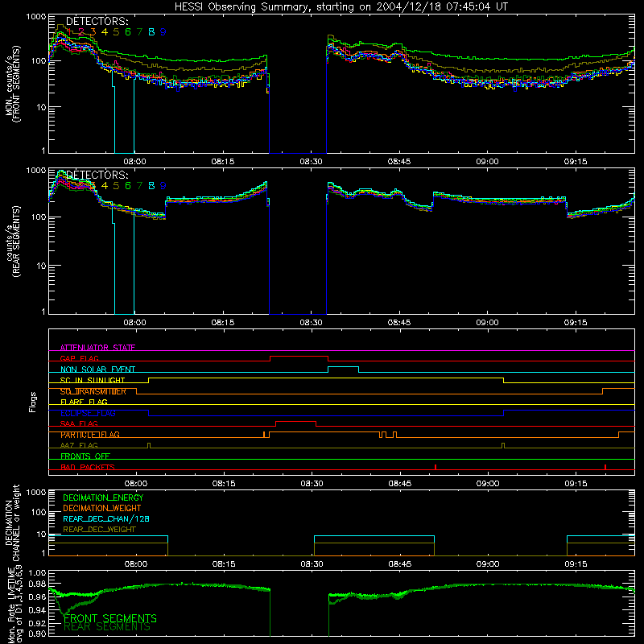
Task: Click the BAD_PACKETS red spike near 09:20
Action: tap(605, 467)
